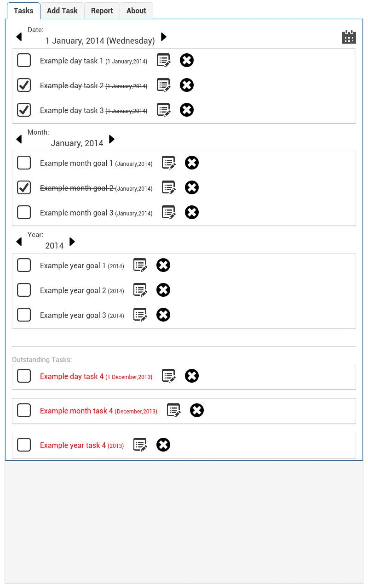Edit Example year goal 2
This screenshot has height=588, width=368.
point(140,290)
